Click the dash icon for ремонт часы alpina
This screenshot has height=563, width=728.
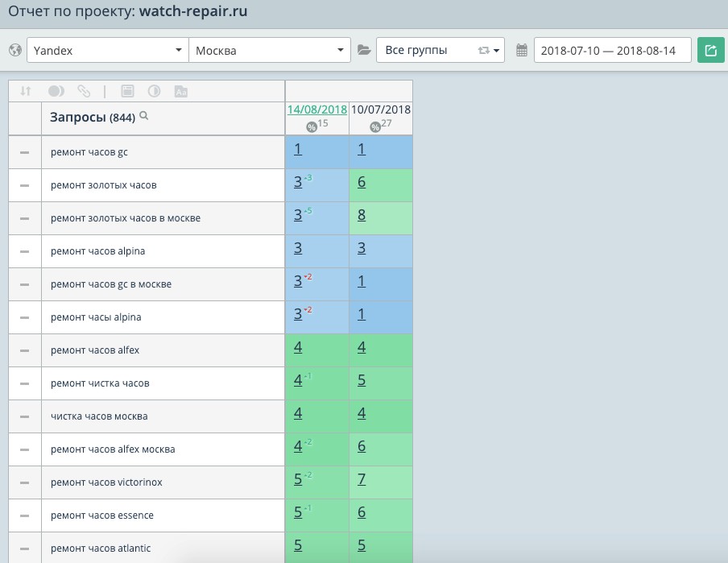pyautogui.click(x=25, y=317)
